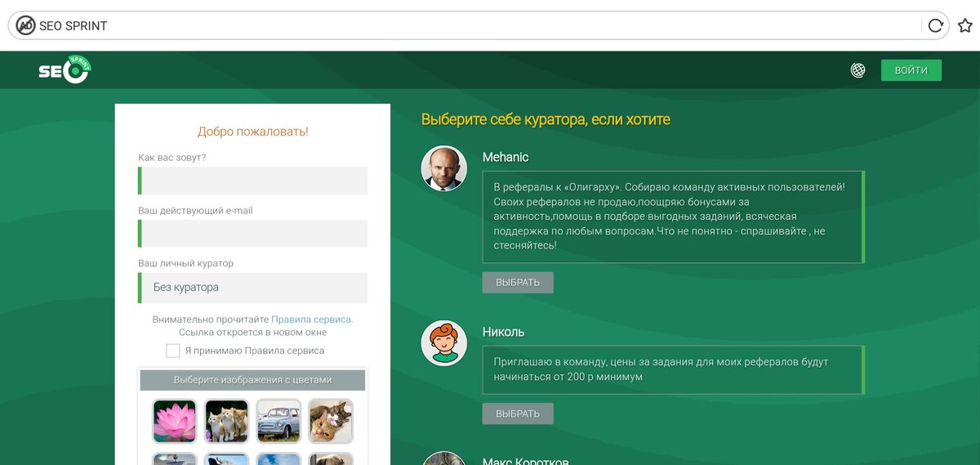Click Добро пожаловать heading
The image size is (980, 465).
(253, 132)
